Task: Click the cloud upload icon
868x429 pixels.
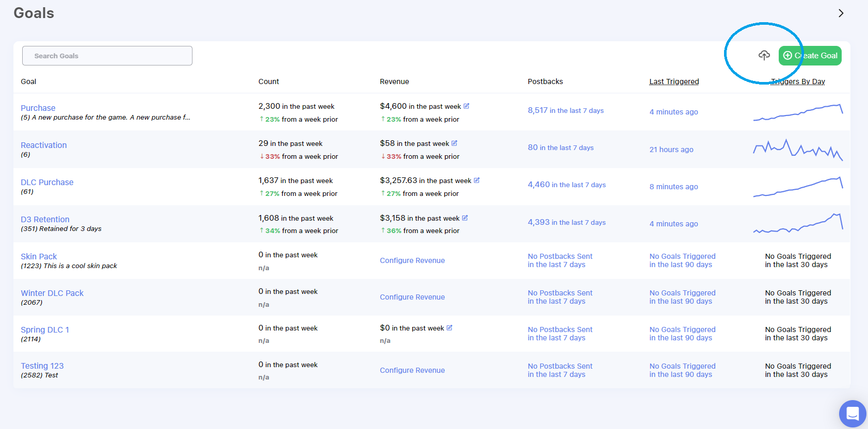Action: pos(764,55)
